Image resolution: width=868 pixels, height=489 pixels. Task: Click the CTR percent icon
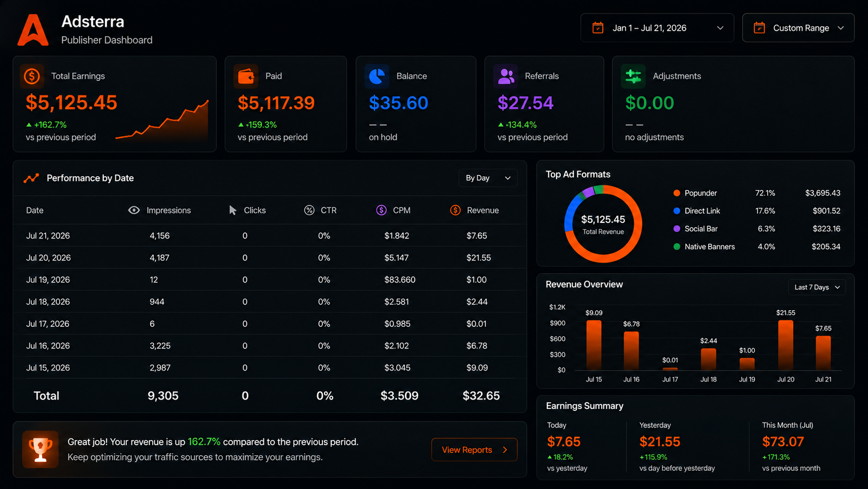click(x=309, y=210)
